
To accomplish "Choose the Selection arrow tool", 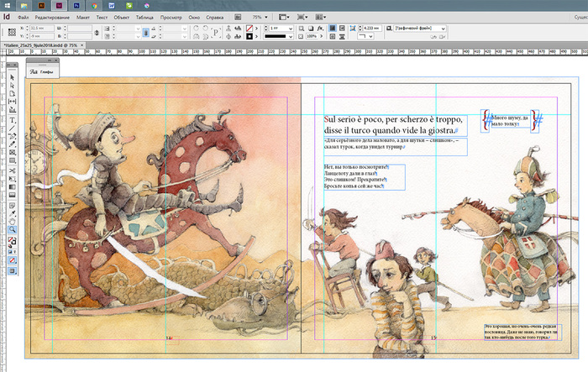I will 13,76.
